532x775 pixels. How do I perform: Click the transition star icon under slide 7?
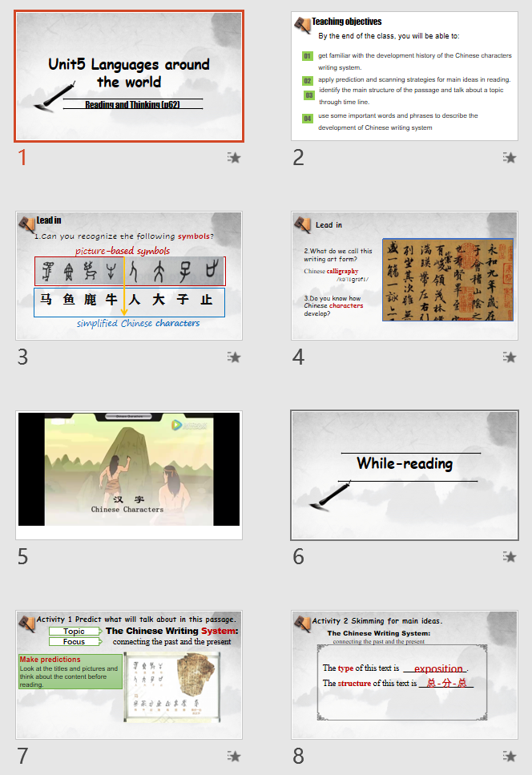pos(233,756)
